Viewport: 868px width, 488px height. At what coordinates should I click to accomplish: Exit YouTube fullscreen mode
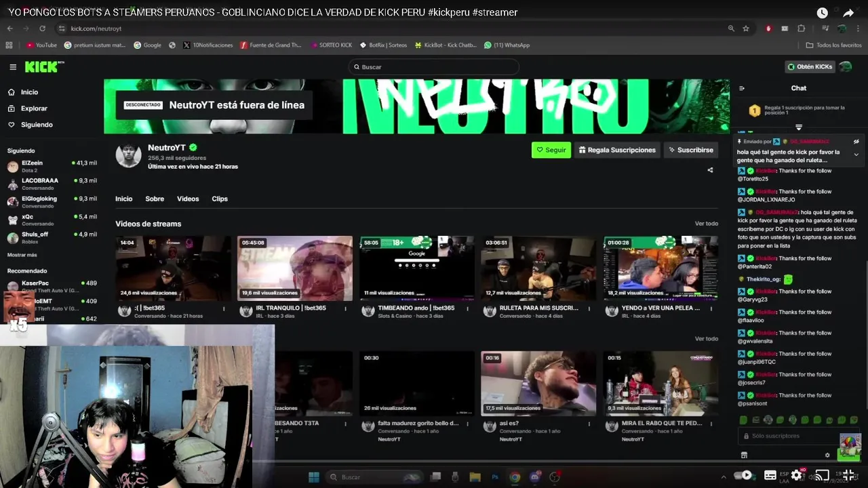pos(848,475)
